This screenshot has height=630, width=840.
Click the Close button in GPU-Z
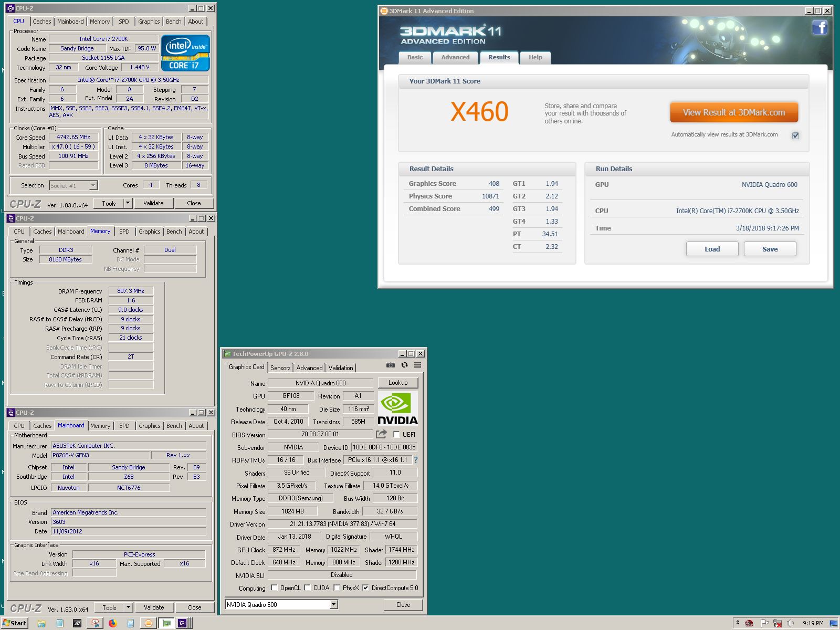[x=403, y=605]
